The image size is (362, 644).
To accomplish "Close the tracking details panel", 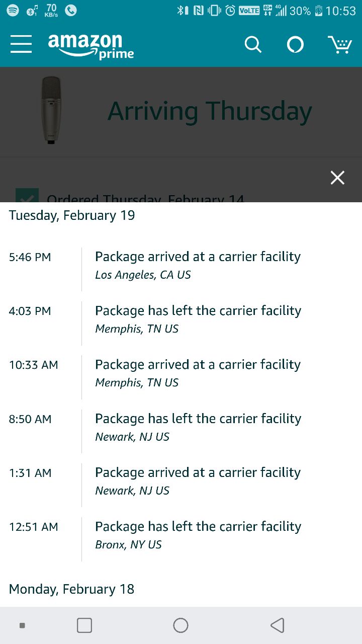I will (337, 178).
